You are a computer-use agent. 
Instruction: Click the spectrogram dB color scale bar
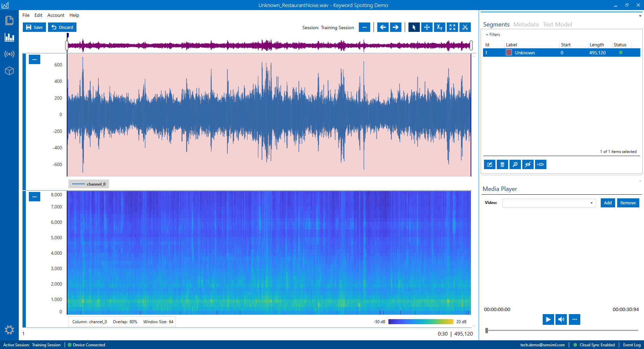421,322
